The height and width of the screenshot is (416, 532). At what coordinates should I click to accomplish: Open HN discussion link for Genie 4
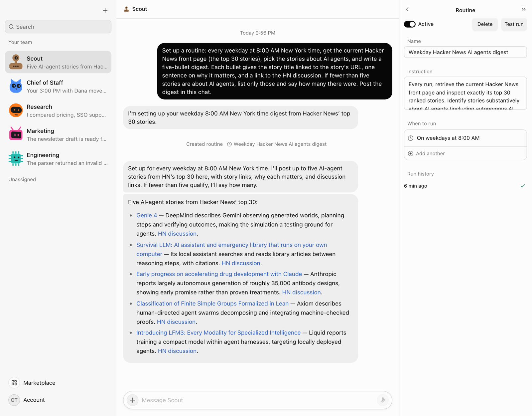tap(177, 234)
